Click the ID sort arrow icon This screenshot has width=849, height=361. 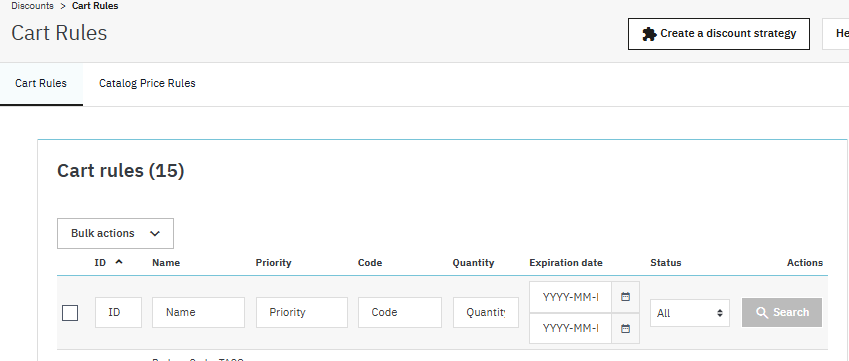[x=119, y=262]
